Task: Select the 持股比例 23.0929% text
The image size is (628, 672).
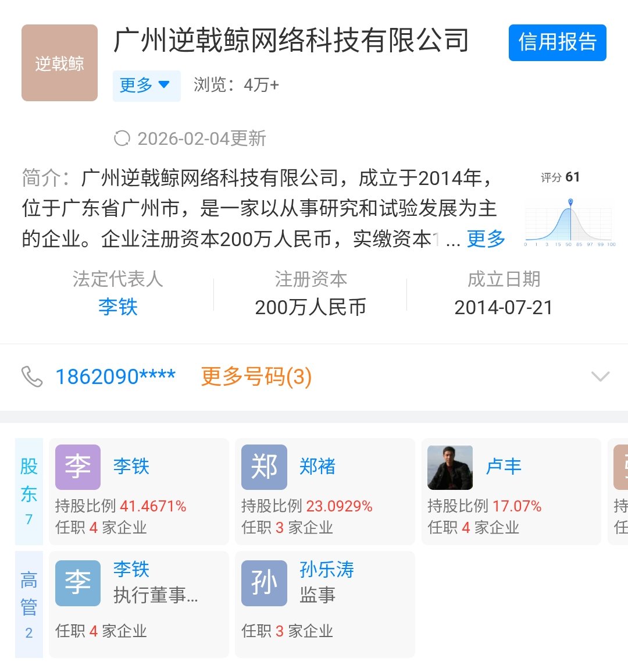Action: 306,506
